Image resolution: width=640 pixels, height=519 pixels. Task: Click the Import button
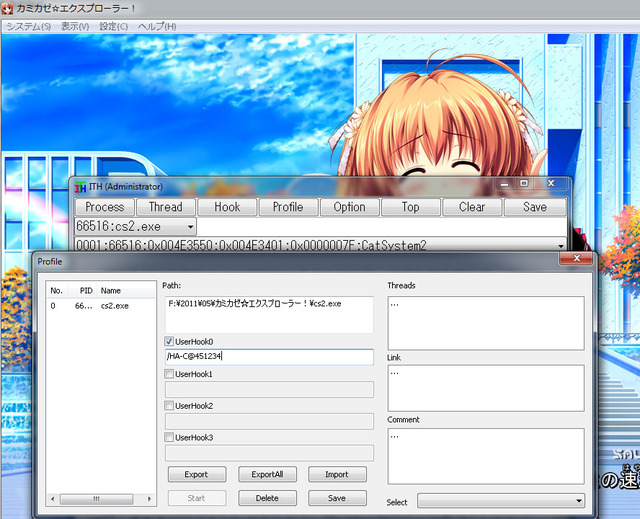337,474
